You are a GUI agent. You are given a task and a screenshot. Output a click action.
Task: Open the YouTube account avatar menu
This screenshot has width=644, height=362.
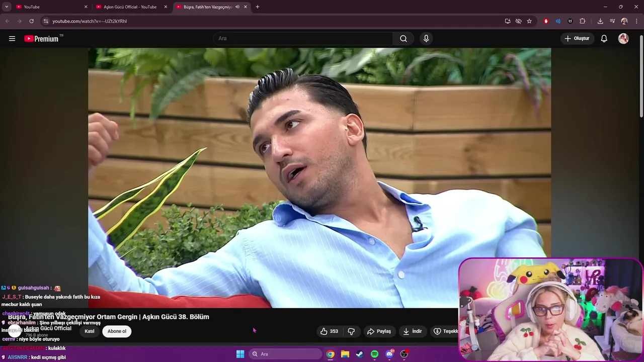coord(623,39)
